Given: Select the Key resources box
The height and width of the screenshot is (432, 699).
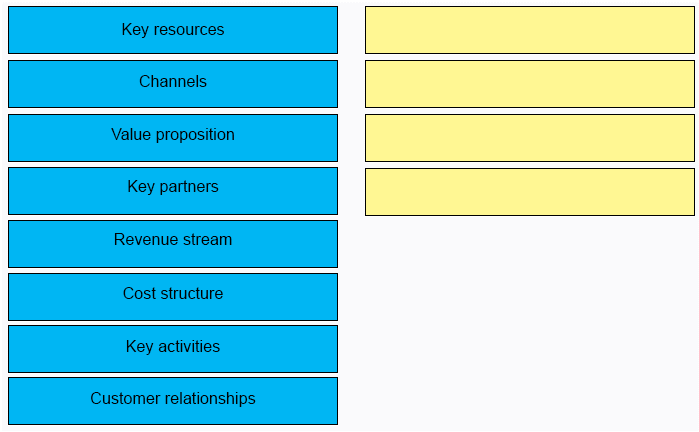Looking at the screenshot, I should tap(173, 30).
